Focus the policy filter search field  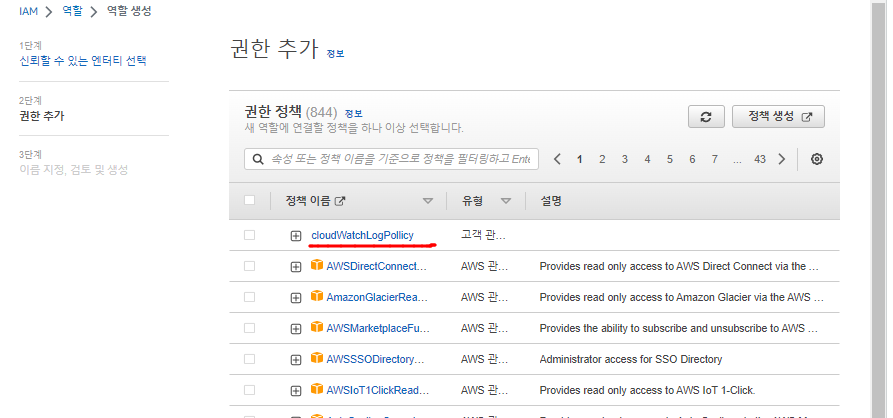(391, 159)
